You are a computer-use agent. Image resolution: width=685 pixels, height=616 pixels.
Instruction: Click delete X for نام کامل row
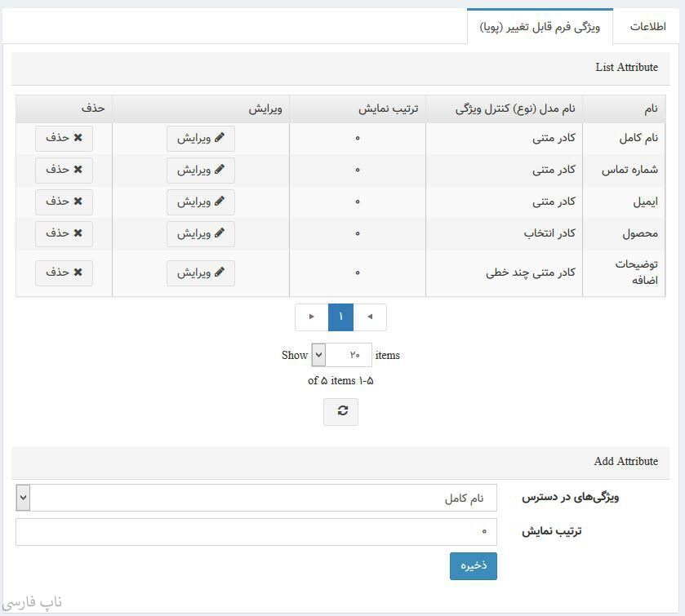(64, 138)
